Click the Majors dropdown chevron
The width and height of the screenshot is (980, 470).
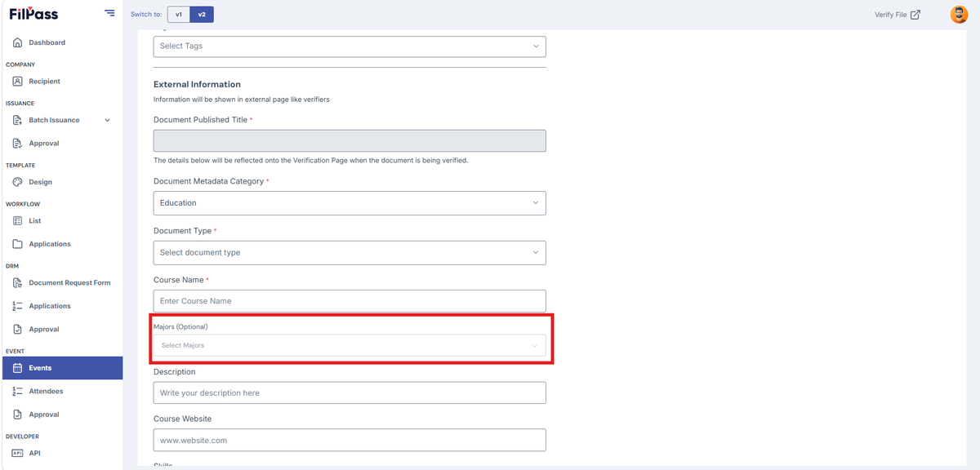pyautogui.click(x=536, y=345)
